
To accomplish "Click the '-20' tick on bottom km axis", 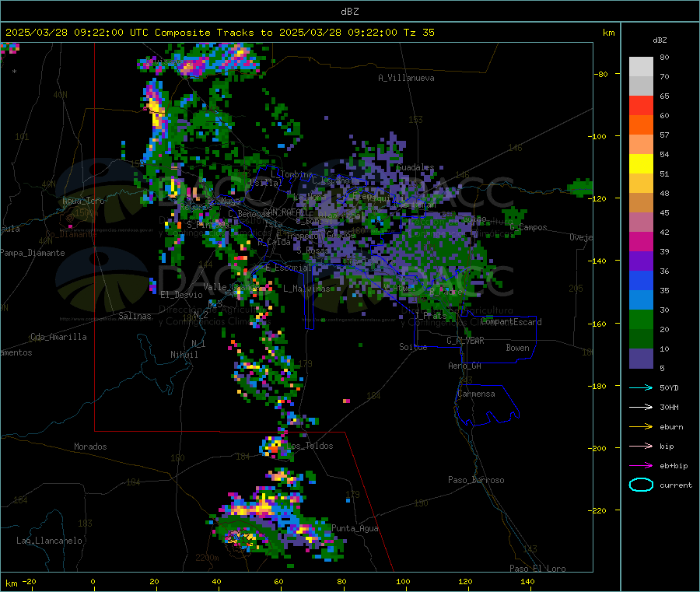I will [29, 581].
